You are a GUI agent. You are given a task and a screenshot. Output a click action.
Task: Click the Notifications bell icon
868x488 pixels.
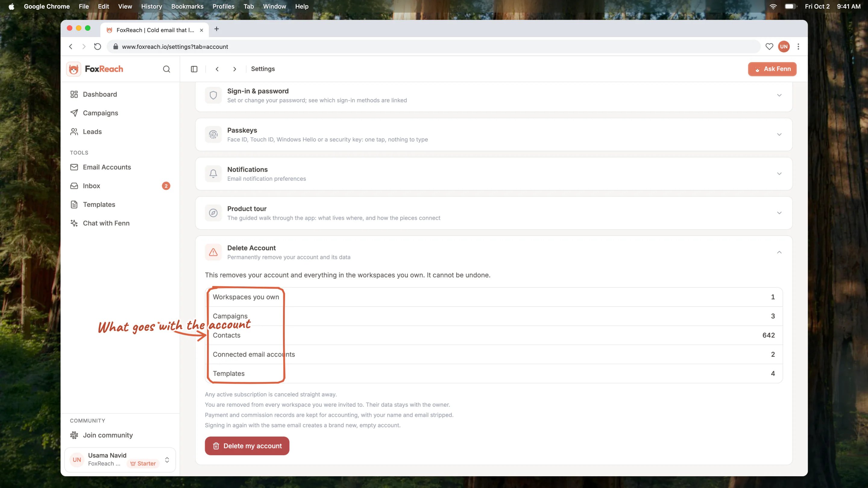coord(213,174)
